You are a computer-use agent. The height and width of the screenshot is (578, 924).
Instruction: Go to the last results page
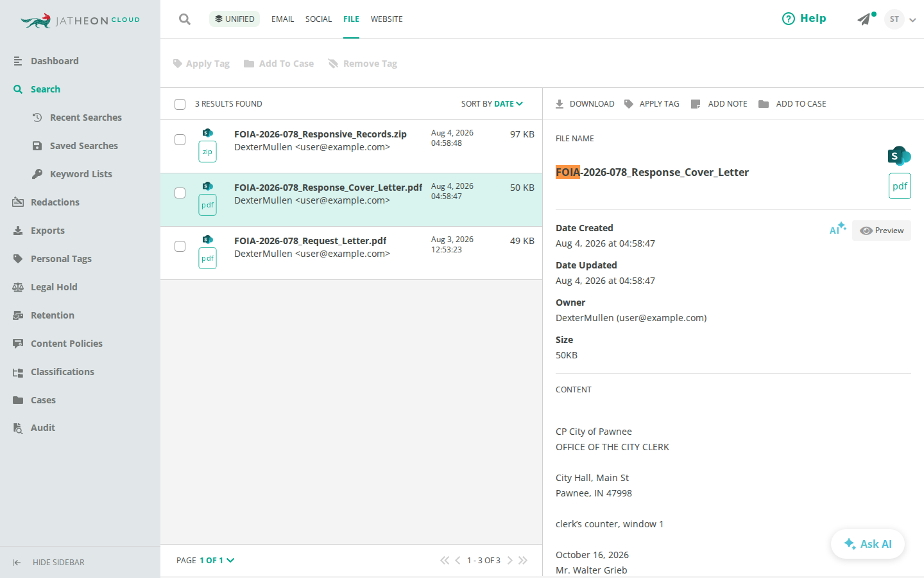(x=523, y=561)
